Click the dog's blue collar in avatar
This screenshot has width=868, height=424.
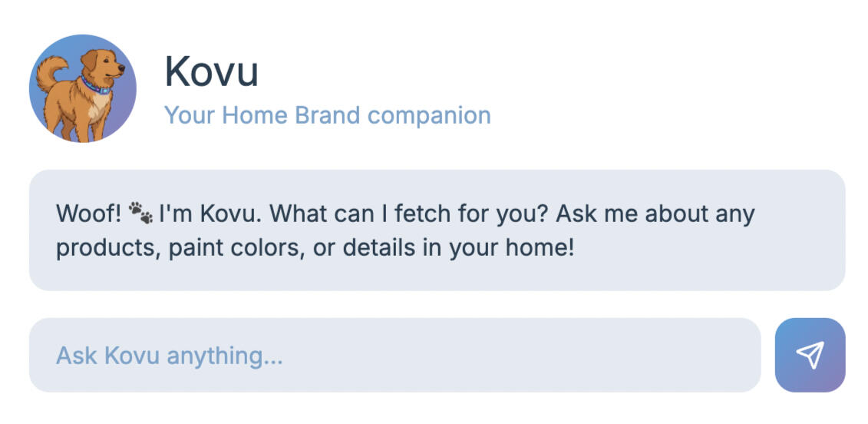tap(97, 85)
